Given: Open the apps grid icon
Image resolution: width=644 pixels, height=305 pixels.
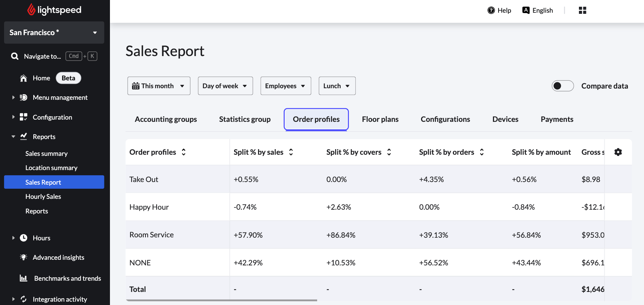Looking at the screenshot, I should click(x=582, y=10).
